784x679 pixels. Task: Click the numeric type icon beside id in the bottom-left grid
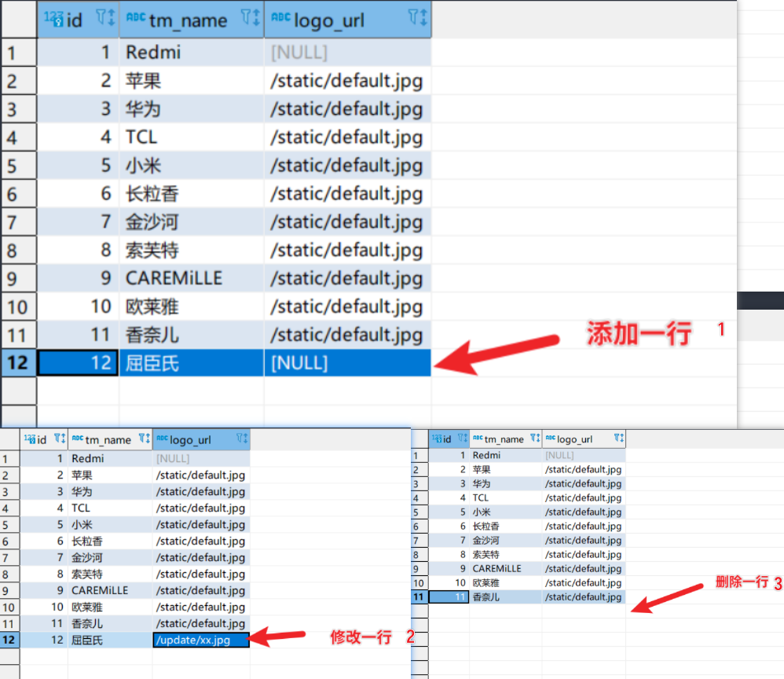tap(30, 439)
